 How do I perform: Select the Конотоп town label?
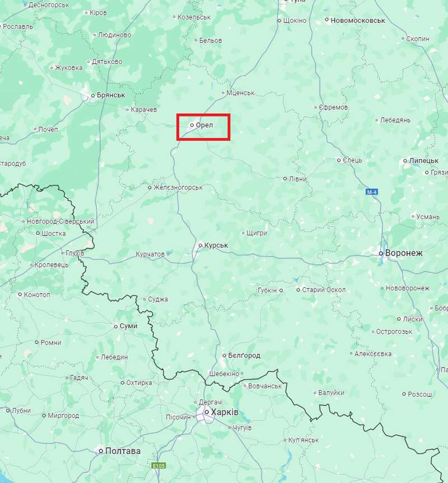coord(37,295)
